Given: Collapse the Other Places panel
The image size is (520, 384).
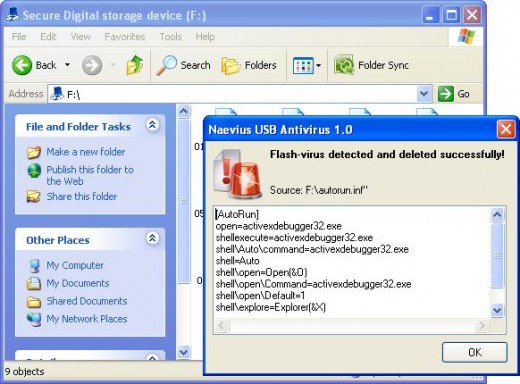Looking at the screenshot, I should click(152, 238).
